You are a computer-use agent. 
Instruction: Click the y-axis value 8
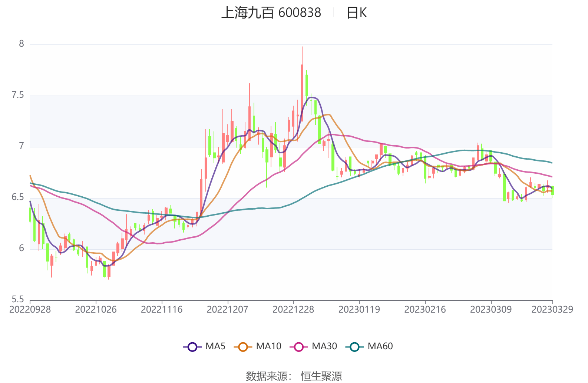point(22,44)
